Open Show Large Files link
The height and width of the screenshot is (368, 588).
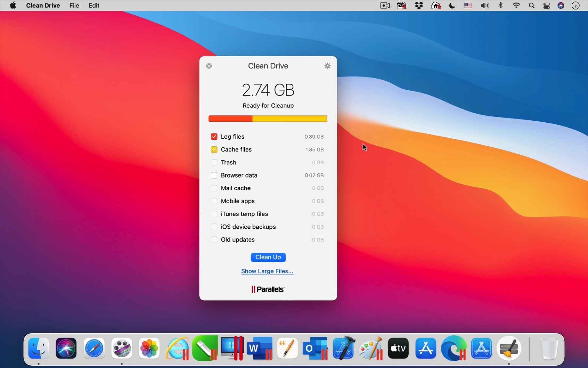point(267,271)
